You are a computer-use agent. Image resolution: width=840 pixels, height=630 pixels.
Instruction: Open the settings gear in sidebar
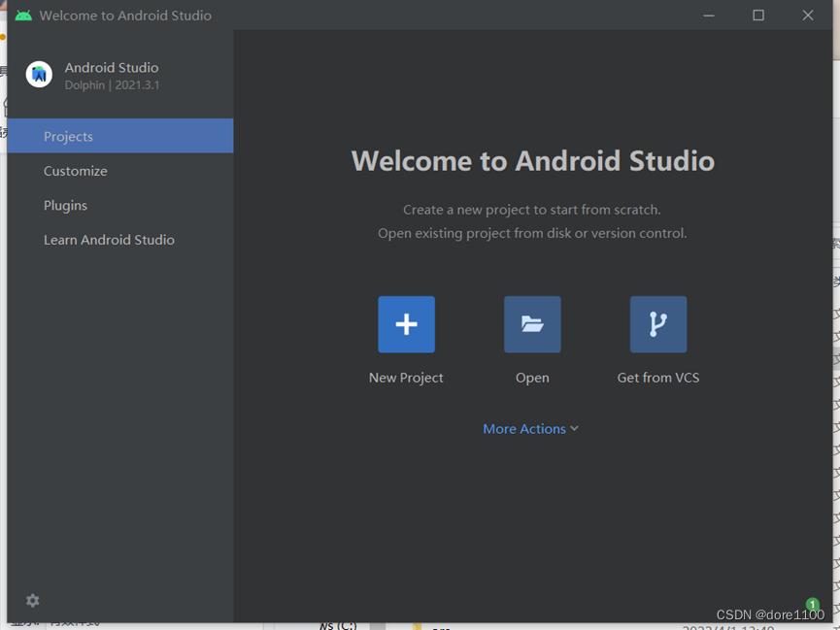pos(33,601)
